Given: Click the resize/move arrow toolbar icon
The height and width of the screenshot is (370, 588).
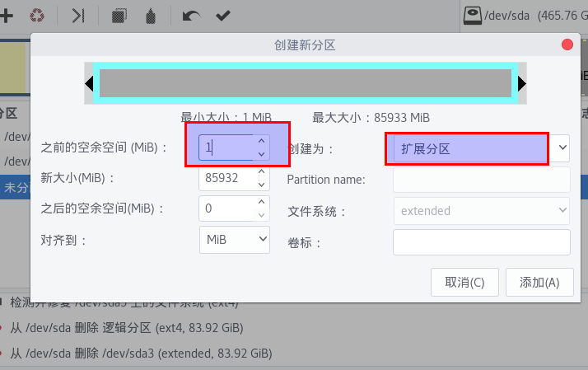Looking at the screenshot, I should (78, 16).
